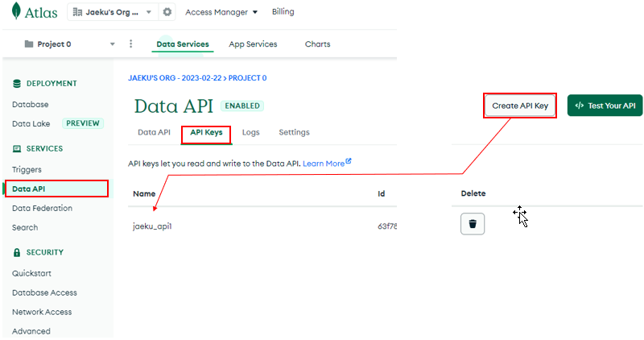Viewport: 644px width, 340px height.
Task: Follow the Learn More link
Action: (324, 164)
